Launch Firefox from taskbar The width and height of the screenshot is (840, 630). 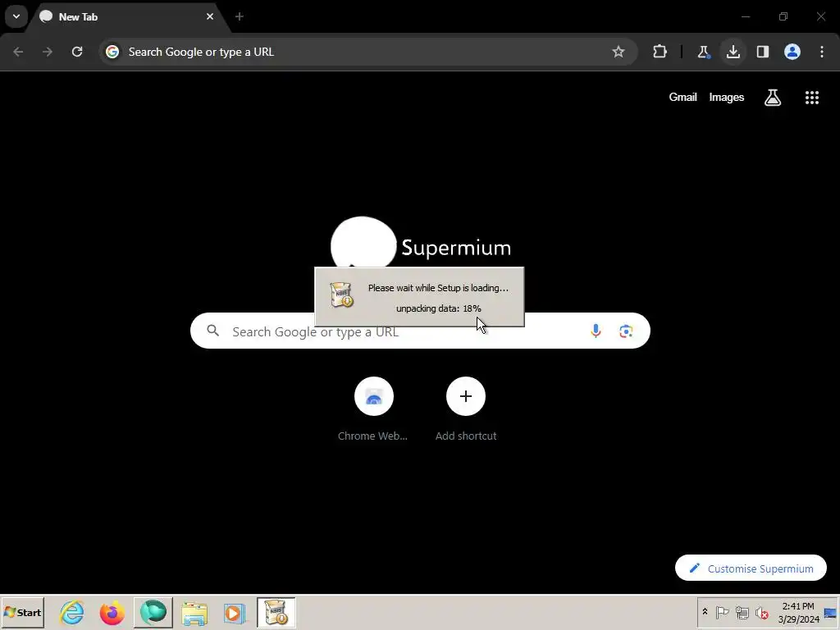(x=112, y=612)
